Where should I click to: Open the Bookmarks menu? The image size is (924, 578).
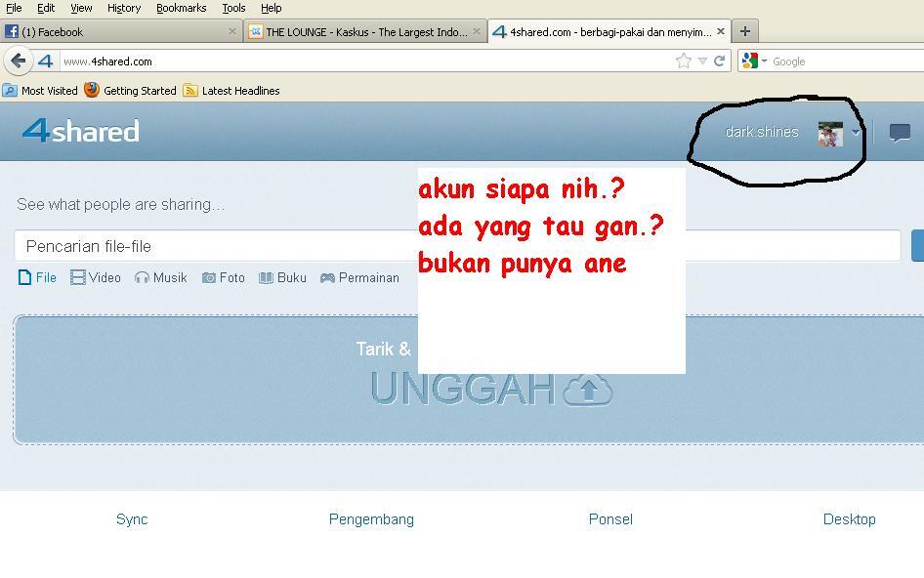(181, 8)
